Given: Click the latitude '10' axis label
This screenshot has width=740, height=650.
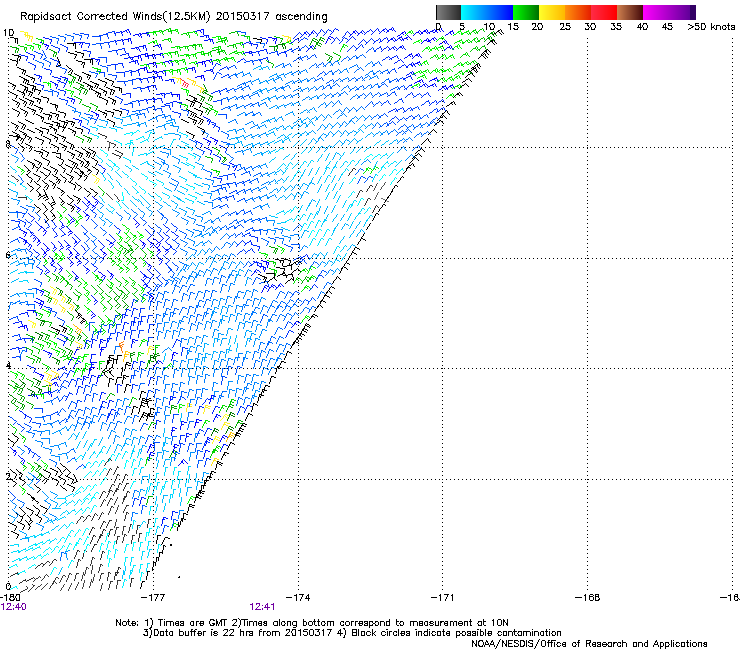Looking at the screenshot, I should [x=8, y=33].
